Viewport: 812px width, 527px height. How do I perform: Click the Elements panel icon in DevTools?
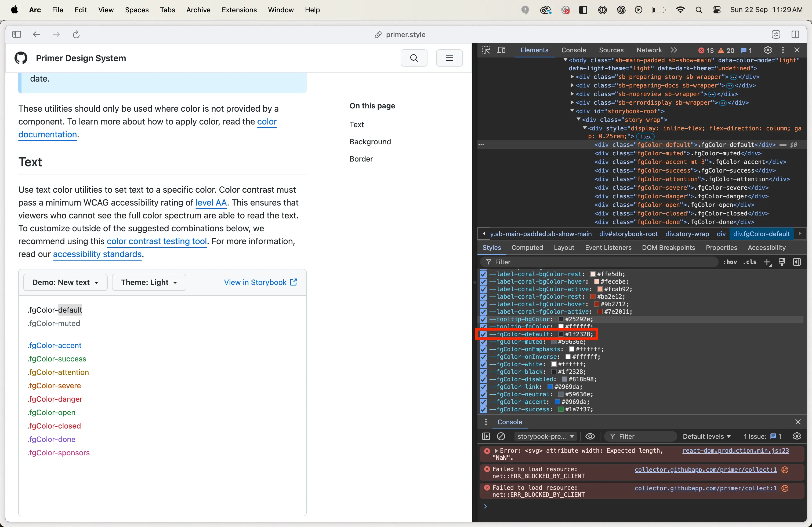click(x=533, y=50)
